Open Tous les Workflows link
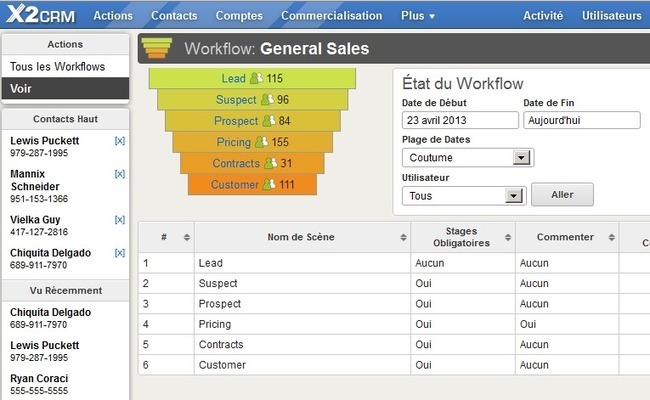650x400 pixels. (57, 67)
